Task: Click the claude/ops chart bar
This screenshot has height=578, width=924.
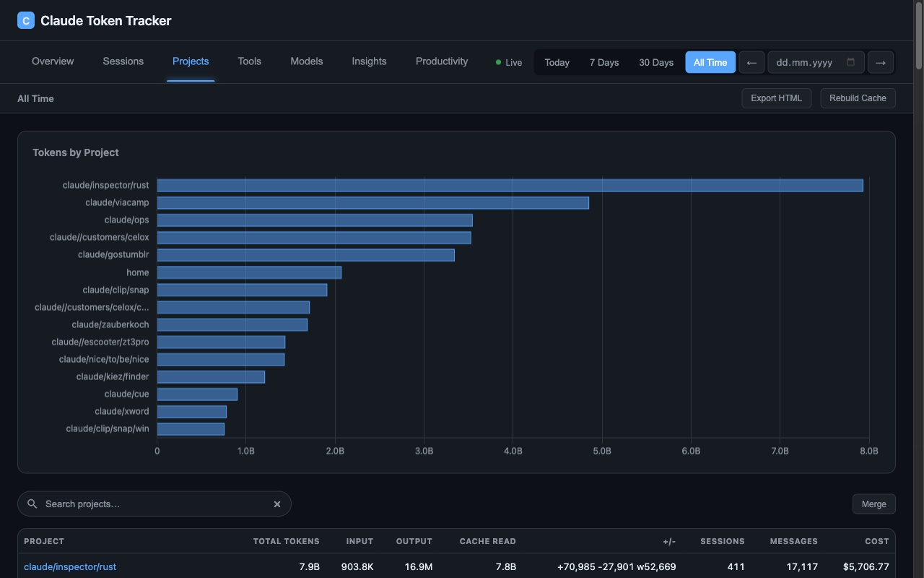Action: [315, 220]
